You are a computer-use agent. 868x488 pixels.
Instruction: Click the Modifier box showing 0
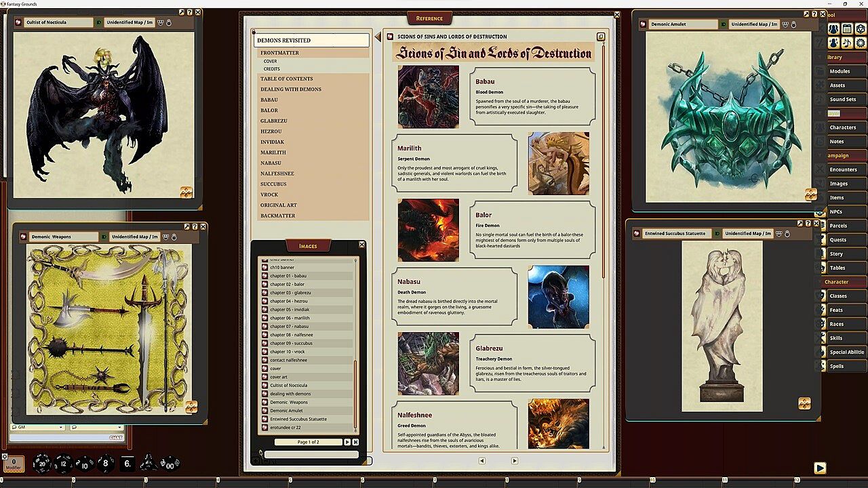[x=13, y=464]
